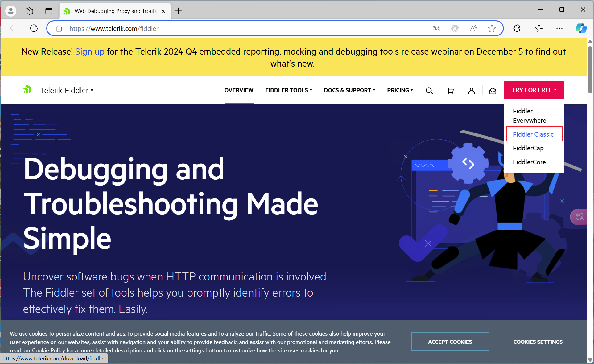The height and width of the screenshot is (364, 594).
Task: Open browser Extensions puzzle icon
Action: 517,28
